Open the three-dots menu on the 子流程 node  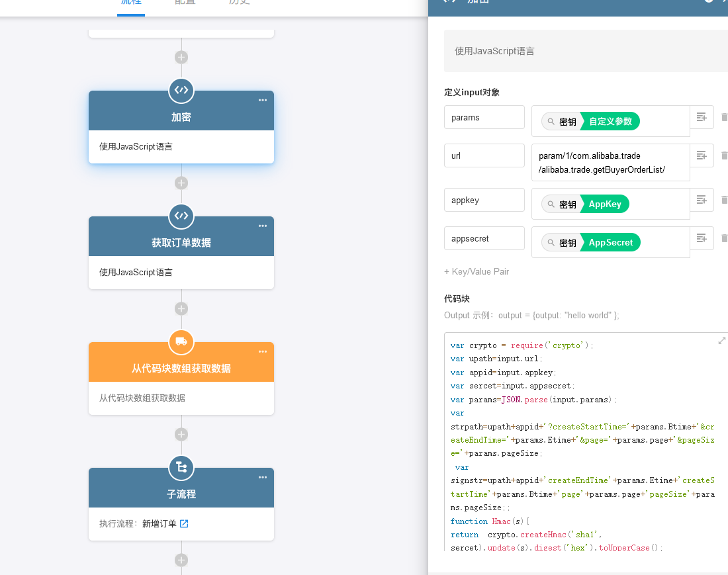(x=263, y=477)
